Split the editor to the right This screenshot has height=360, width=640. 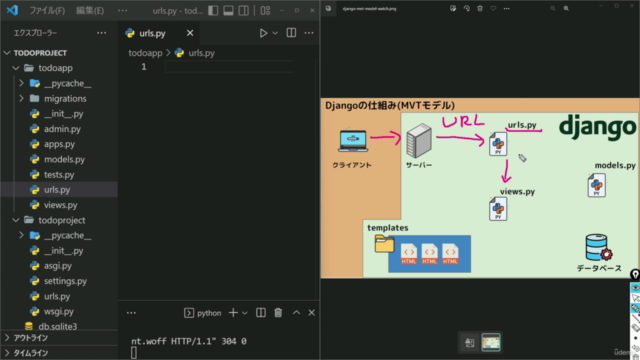pos(291,33)
